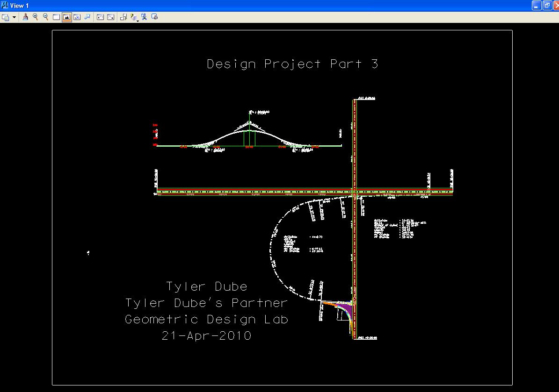Click the Update View brush icon
The width and height of the screenshot is (559, 392).
coord(25,17)
